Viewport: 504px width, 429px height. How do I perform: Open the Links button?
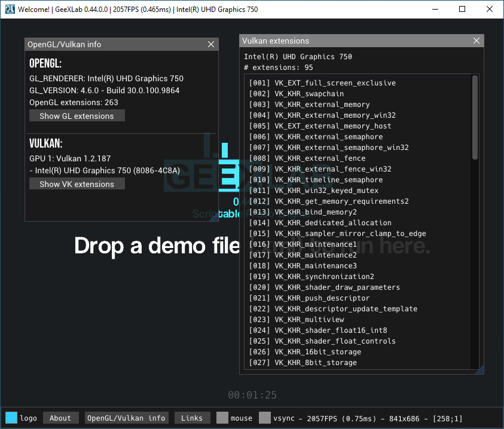192,418
